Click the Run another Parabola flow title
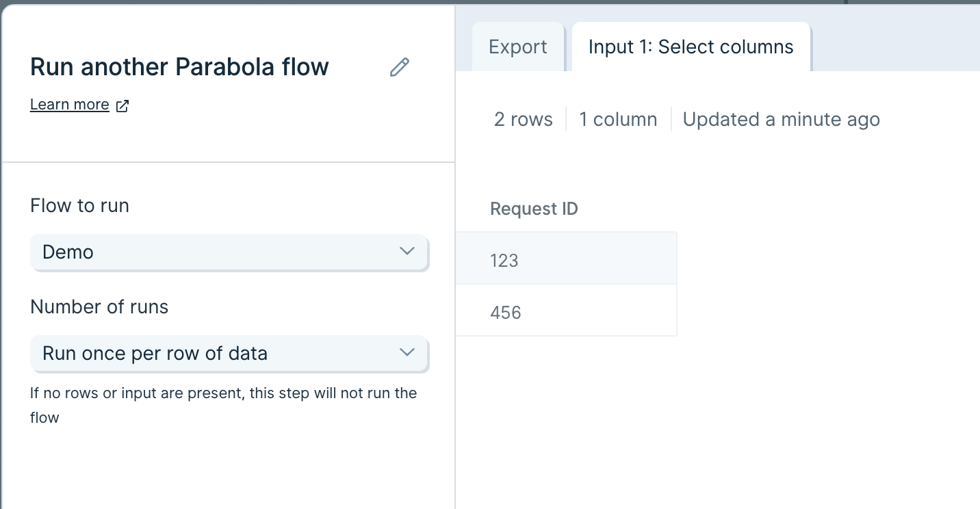The width and height of the screenshot is (980, 509). point(179,67)
